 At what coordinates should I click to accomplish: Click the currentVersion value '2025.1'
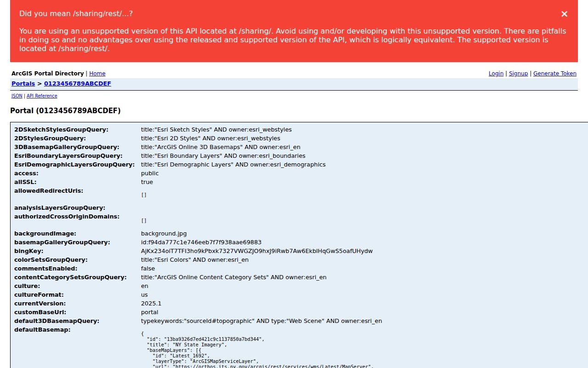(x=151, y=304)
